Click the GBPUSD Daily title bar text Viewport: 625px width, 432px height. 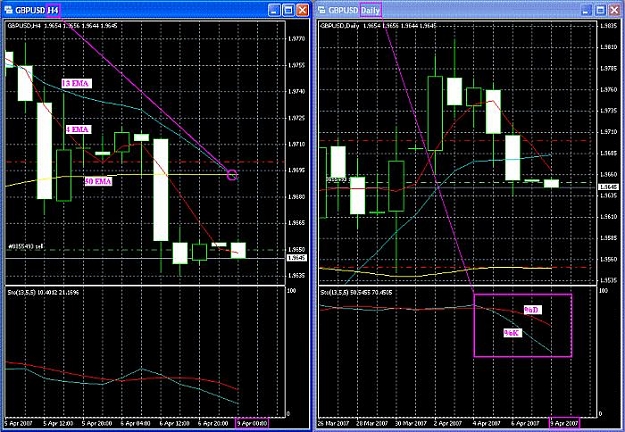(354, 10)
